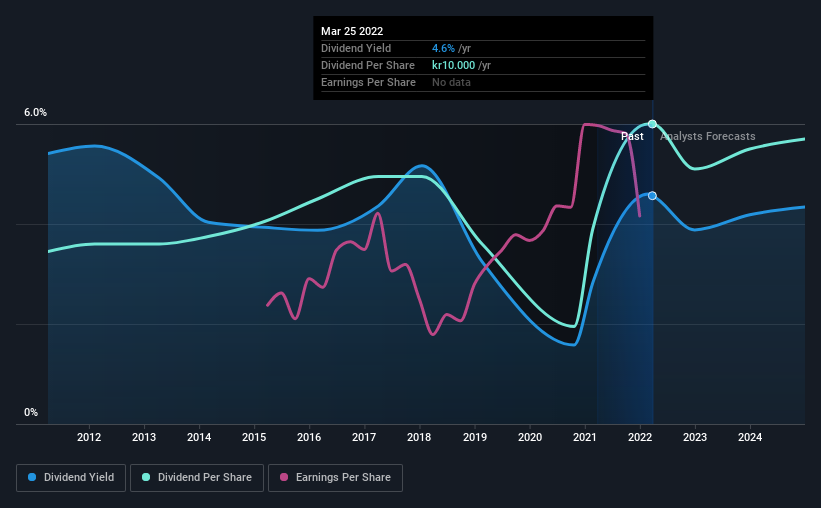This screenshot has width=821, height=508.
Task: Click the 2014 x-axis label
Action: tap(199, 437)
